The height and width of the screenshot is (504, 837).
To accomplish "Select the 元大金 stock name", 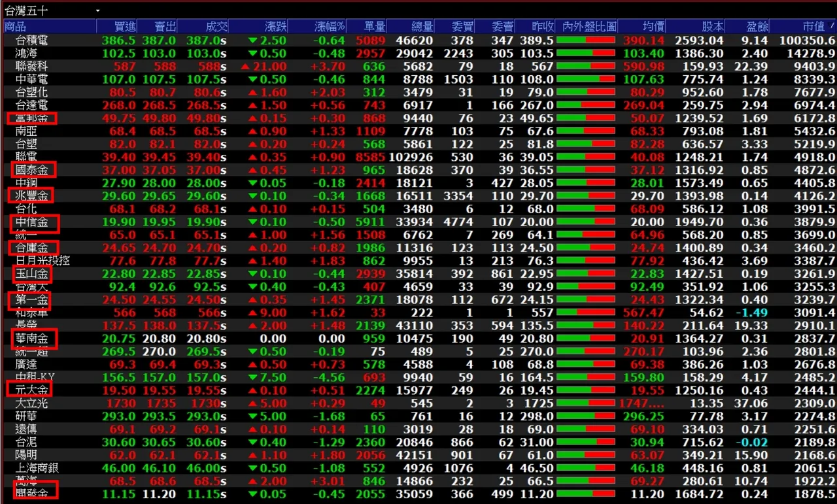I will pyautogui.click(x=31, y=390).
